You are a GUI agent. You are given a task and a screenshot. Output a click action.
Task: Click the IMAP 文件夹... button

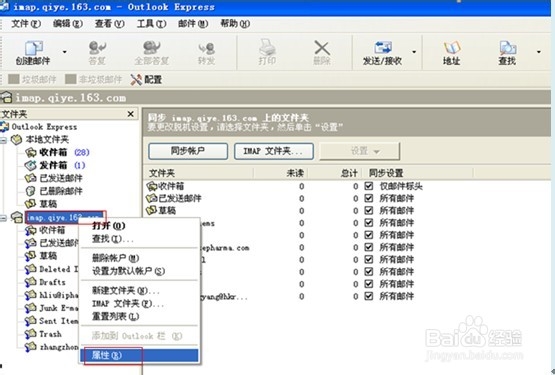[274, 151]
